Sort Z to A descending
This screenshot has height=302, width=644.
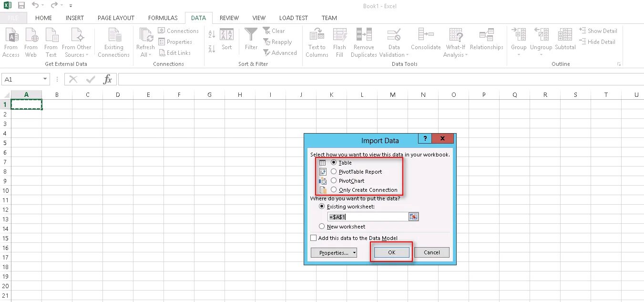tap(212, 49)
